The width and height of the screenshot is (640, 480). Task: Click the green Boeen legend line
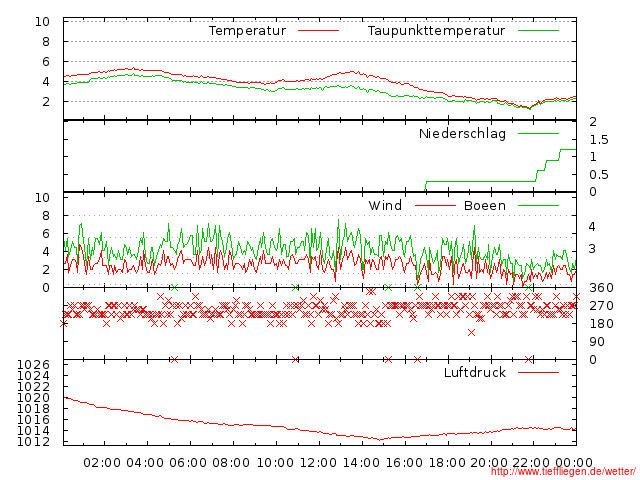coord(538,205)
